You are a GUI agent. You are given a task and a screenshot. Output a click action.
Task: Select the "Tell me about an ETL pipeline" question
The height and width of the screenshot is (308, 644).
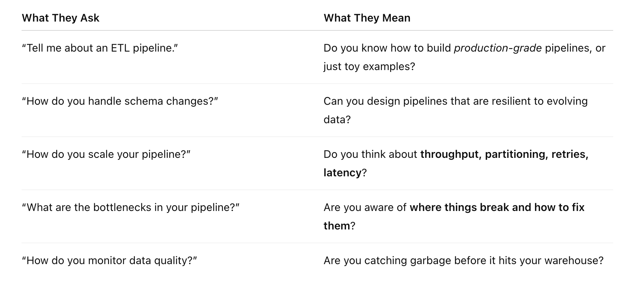(100, 48)
